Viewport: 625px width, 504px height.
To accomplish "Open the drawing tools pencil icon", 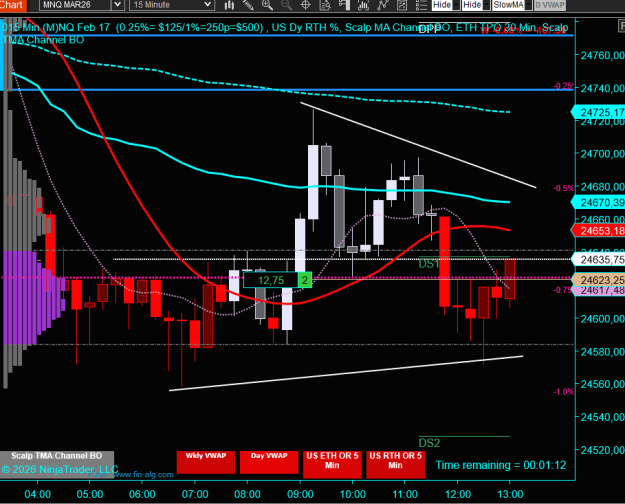I will (x=248, y=5).
